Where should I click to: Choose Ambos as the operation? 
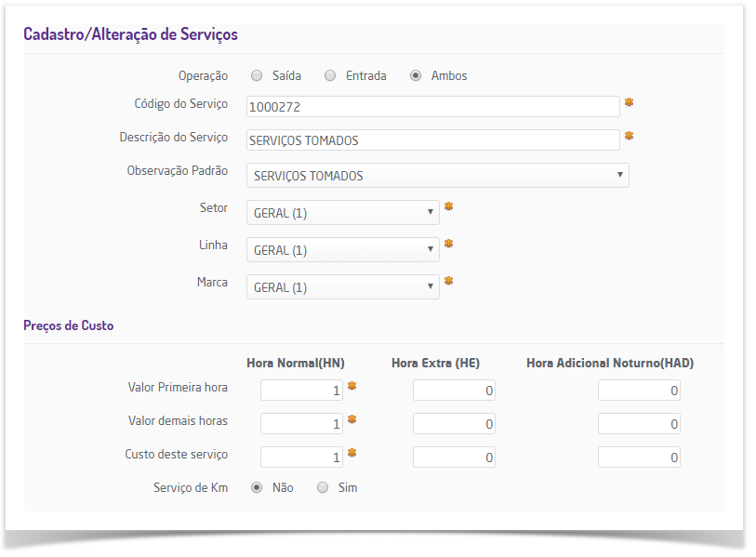click(416, 76)
